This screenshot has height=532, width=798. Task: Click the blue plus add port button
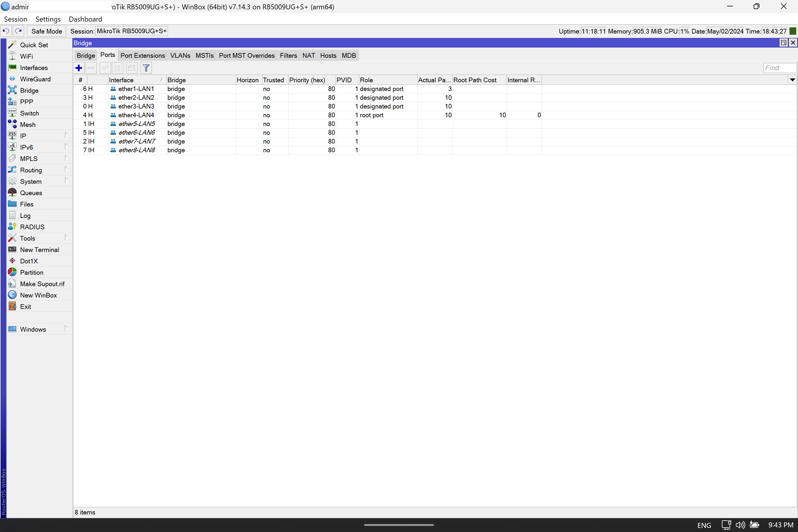pos(79,68)
